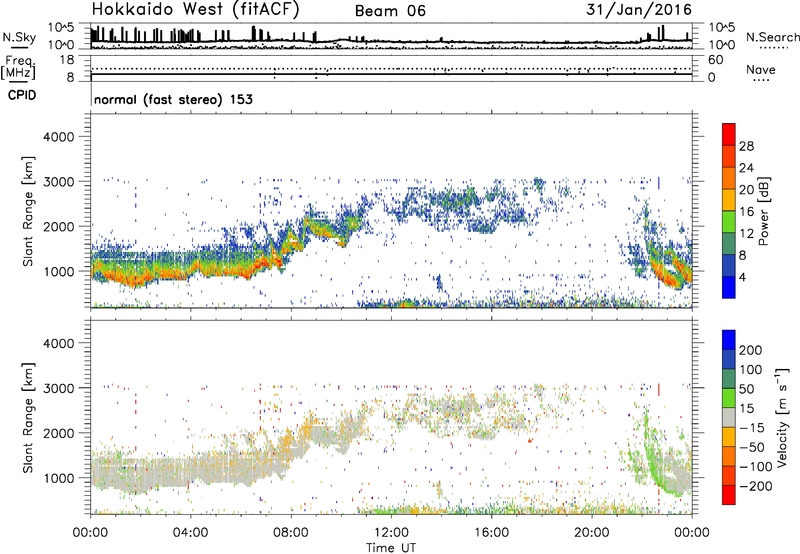Click the '12:00' time tick label

click(391, 533)
